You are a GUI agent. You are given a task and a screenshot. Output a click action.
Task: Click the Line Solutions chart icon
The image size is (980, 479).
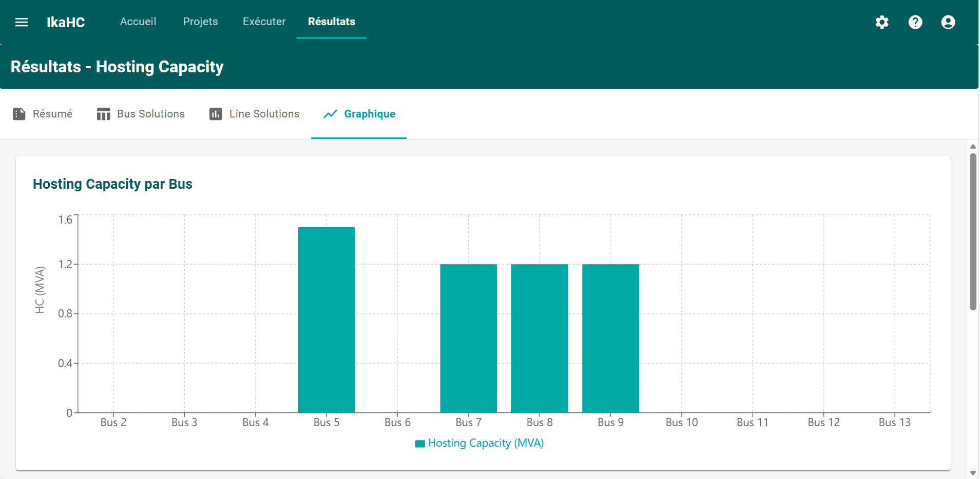click(216, 114)
